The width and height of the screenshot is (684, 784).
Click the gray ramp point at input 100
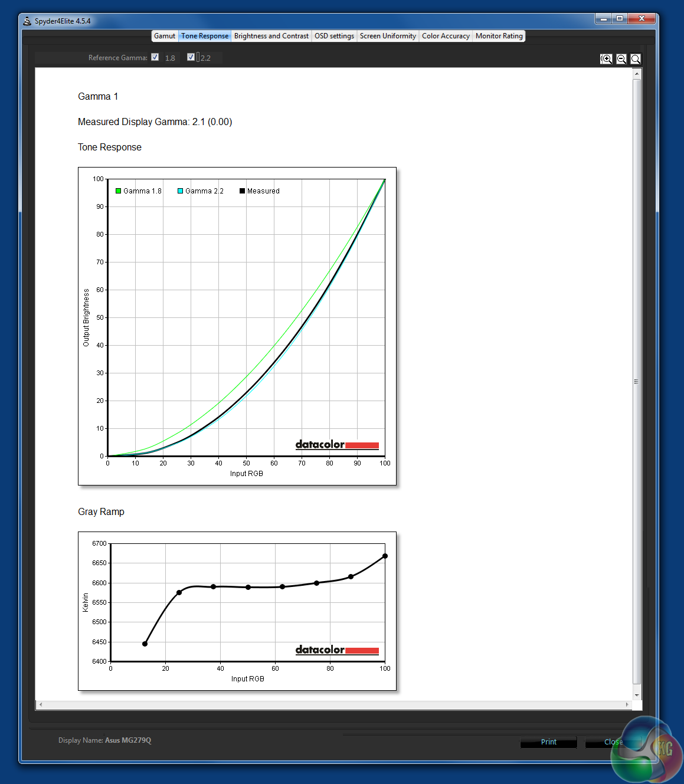385,556
